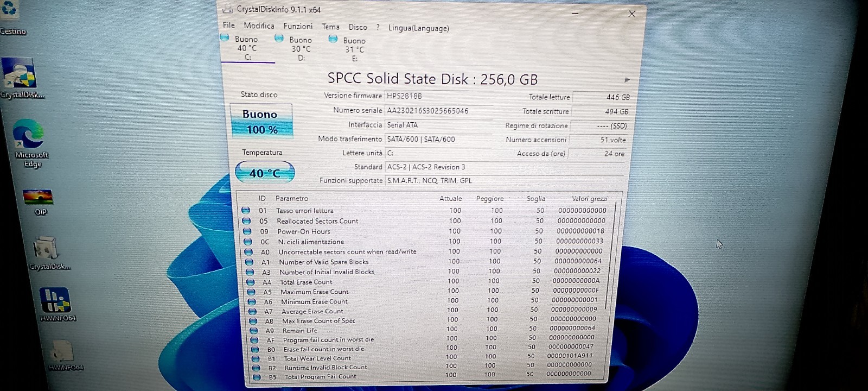Viewport: 868px width, 391px height.
Task: Click status icon of Reallocated Sectors Count row
Action: click(x=246, y=220)
